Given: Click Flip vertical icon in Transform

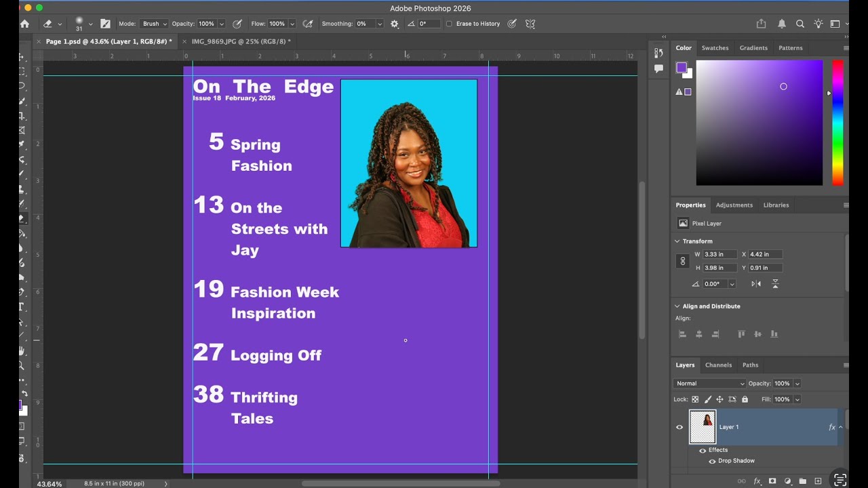Looking at the screenshot, I should 775,284.
